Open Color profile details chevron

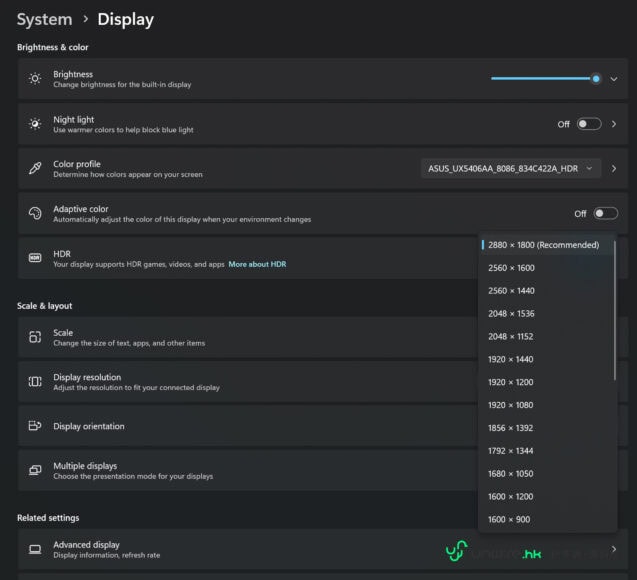(614, 169)
